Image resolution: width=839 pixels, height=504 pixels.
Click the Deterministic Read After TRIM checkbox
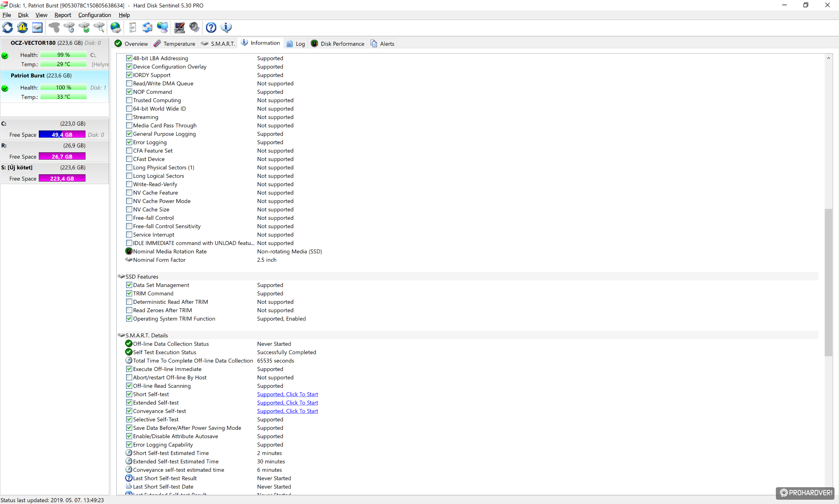tap(129, 302)
